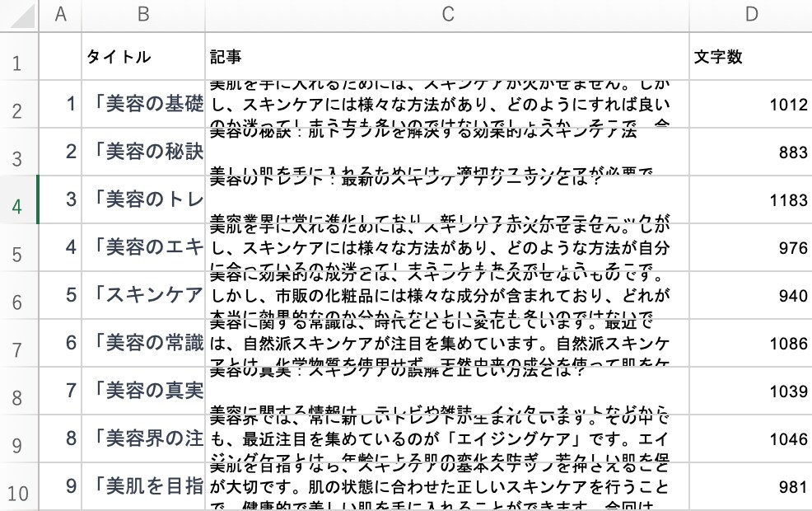
Task: Click character count cell 976
Action: pos(751,248)
